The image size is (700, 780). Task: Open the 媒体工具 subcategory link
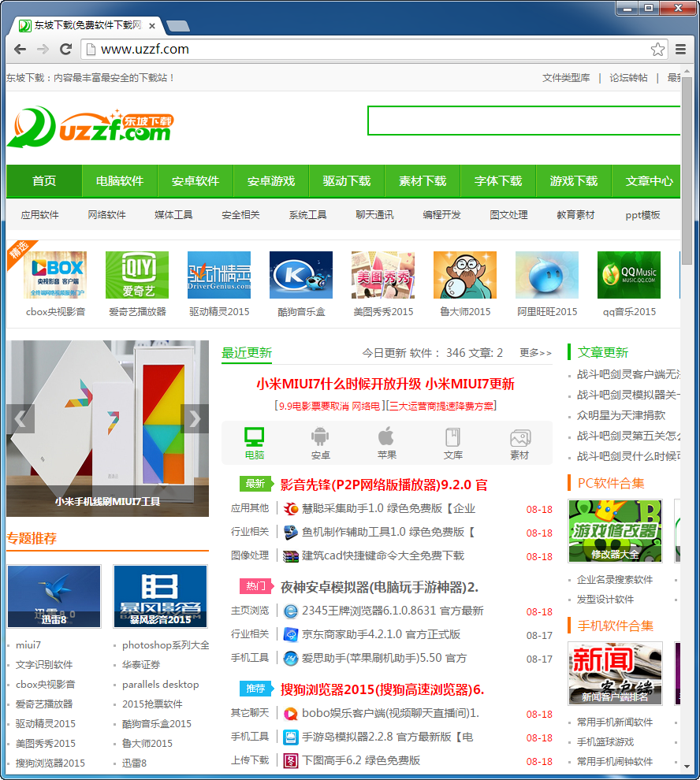tap(173, 215)
